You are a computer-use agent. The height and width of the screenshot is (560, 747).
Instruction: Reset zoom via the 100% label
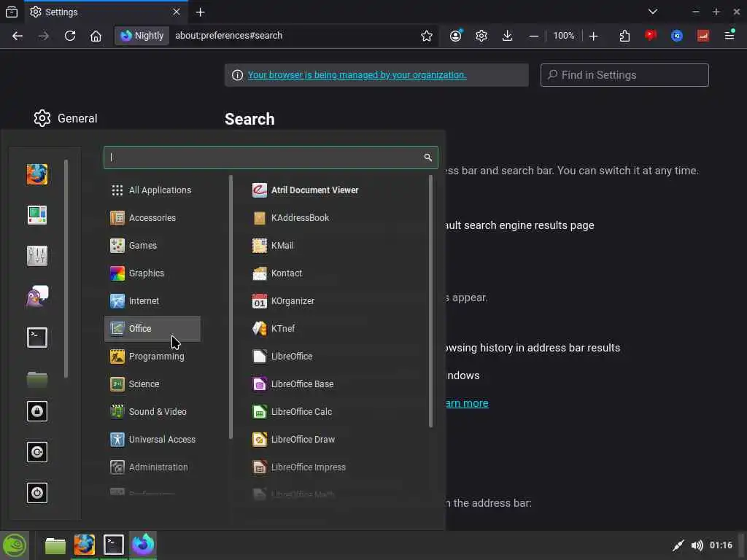pos(564,36)
